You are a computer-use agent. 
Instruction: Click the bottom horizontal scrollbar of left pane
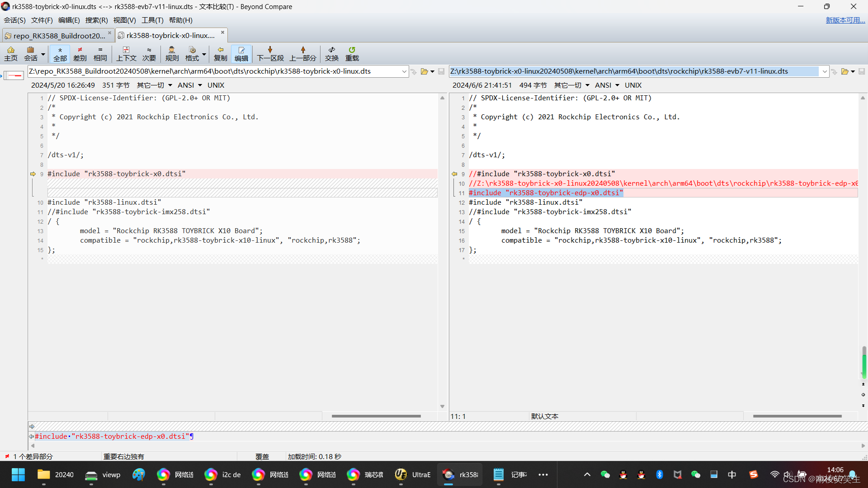376,416
